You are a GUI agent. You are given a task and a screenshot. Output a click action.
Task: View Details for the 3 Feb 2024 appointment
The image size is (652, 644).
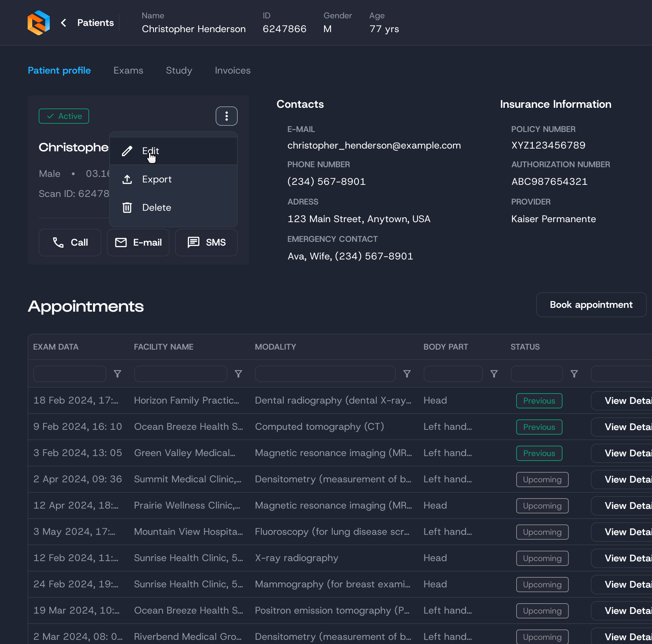coord(622,453)
